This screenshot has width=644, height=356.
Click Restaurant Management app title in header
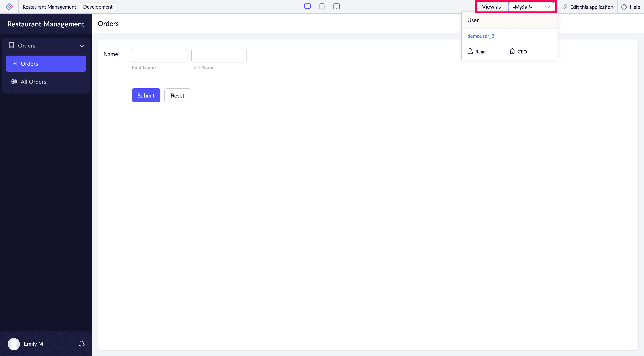pyautogui.click(x=49, y=7)
